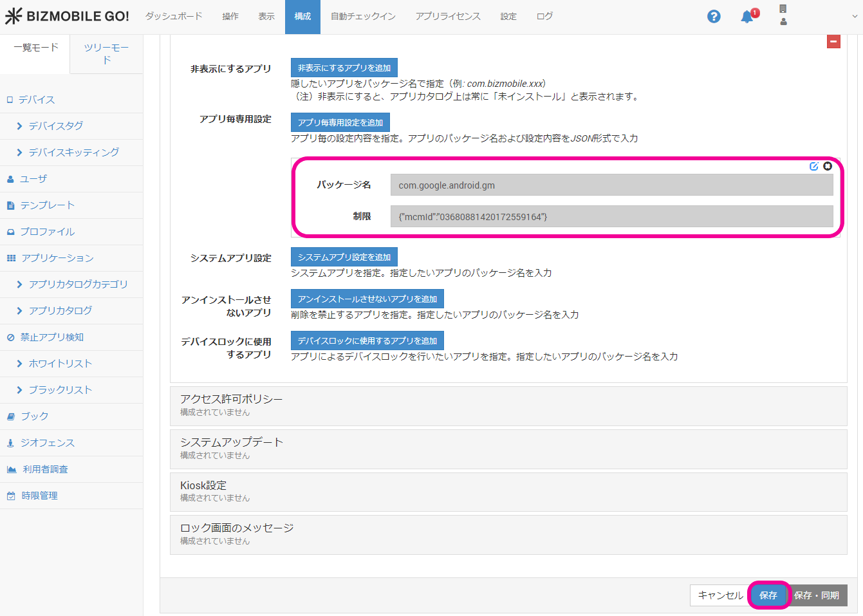Switch to the ツリーモード tab

[106, 53]
